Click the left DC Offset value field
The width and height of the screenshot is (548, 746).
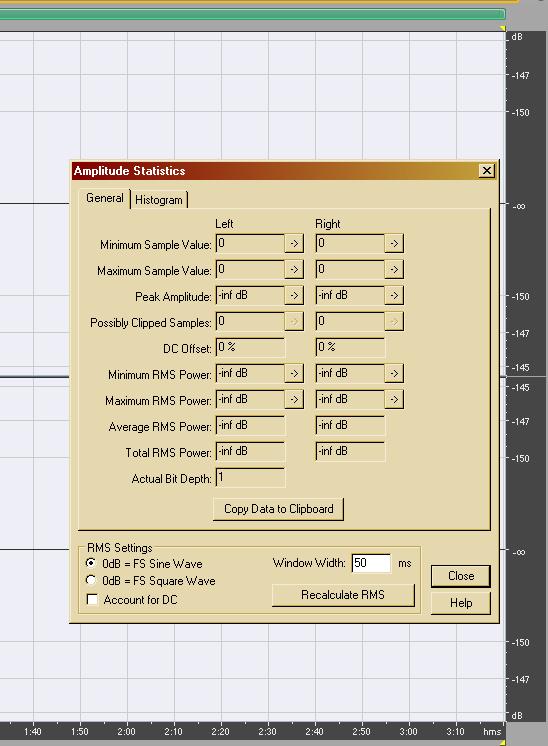point(250,347)
